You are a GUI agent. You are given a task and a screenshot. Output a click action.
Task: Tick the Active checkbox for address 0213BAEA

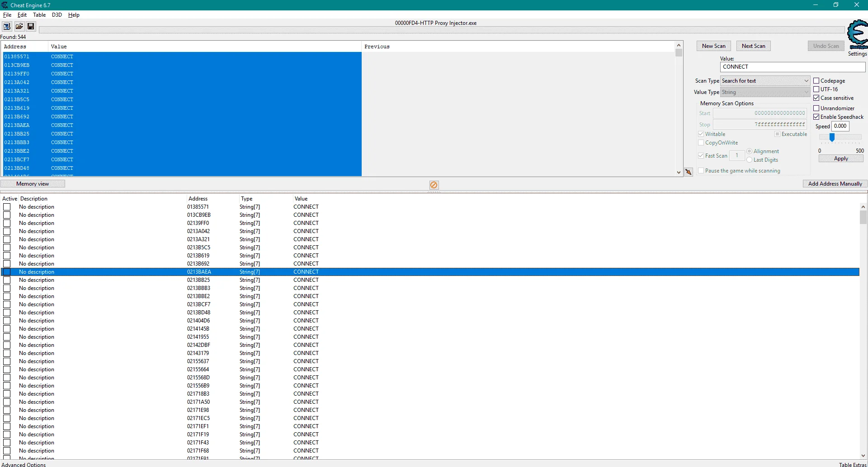7,272
